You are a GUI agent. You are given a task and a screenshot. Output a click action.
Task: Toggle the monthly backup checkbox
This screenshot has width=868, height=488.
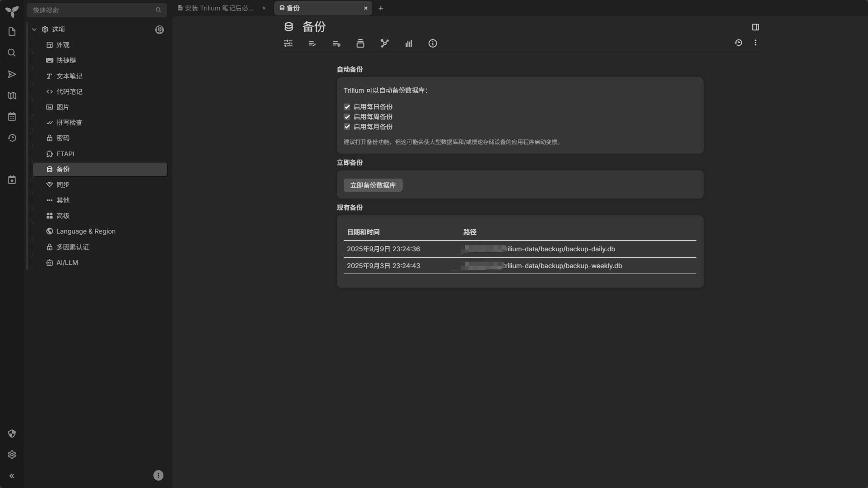(x=347, y=127)
